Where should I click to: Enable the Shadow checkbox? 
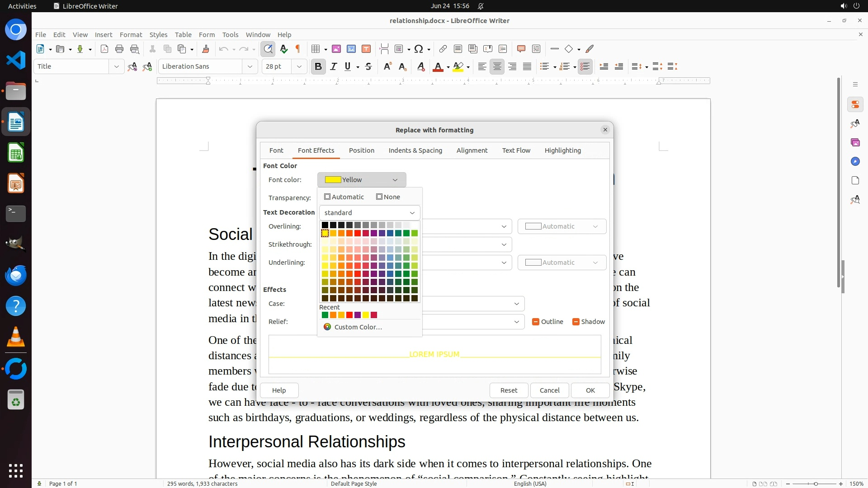576,322
